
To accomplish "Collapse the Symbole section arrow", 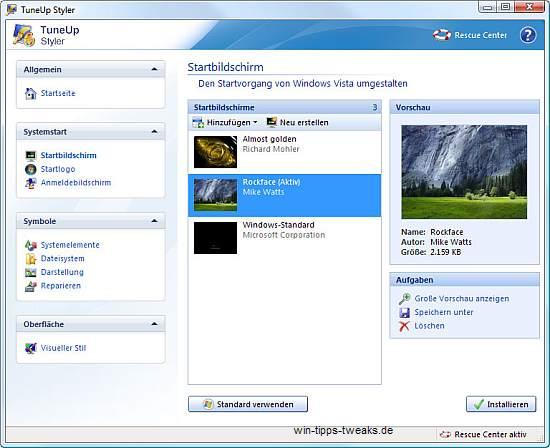I will [x=154, y=221].
